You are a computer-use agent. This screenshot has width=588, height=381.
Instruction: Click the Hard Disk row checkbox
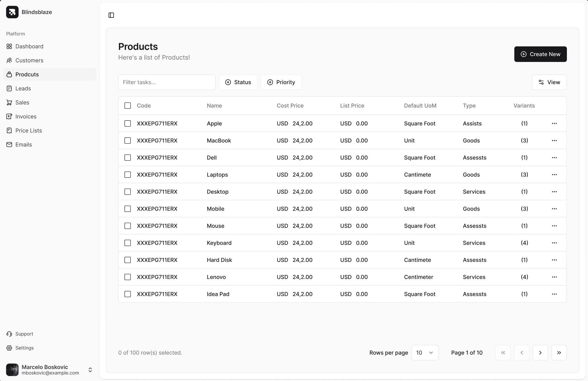(128, 260)
